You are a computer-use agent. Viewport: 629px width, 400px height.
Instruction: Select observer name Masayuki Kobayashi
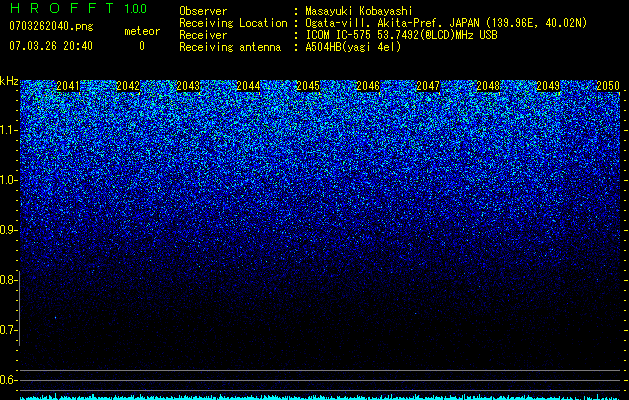359,11
